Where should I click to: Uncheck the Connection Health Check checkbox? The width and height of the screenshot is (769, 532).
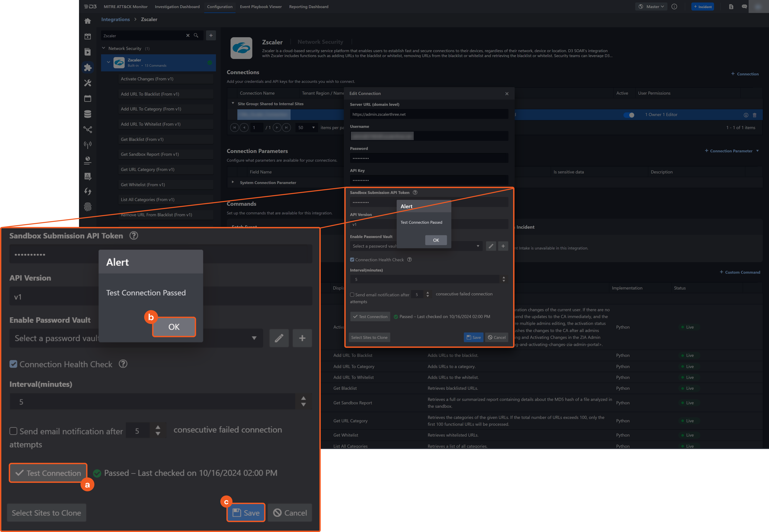coord(352,260)
